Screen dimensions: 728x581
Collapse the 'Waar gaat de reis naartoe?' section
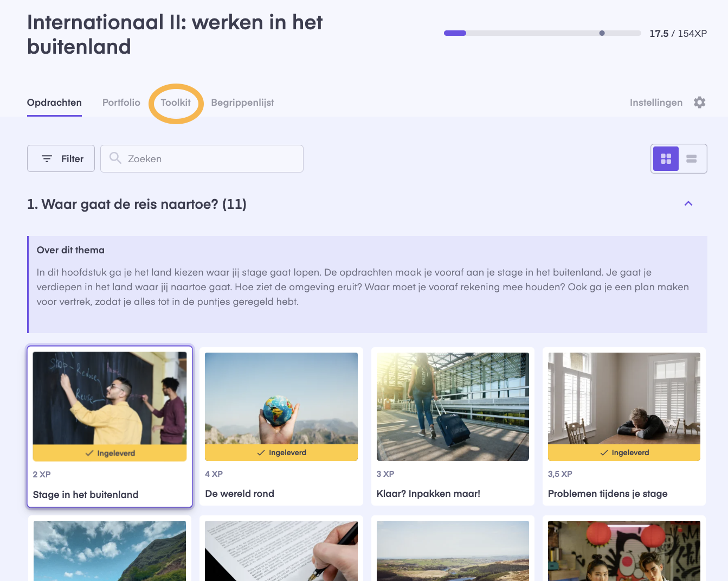pyautogui.click(x=688, y=203)
